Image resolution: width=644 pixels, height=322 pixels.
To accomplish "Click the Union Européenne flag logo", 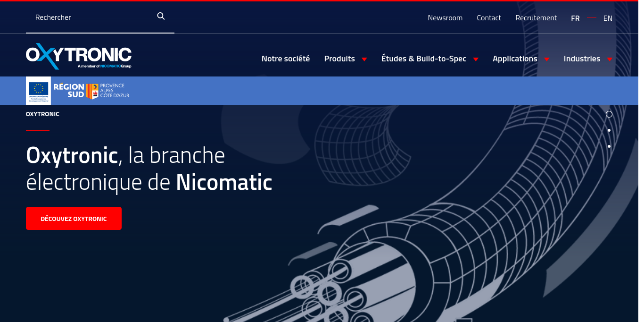I will click(38, 90).
